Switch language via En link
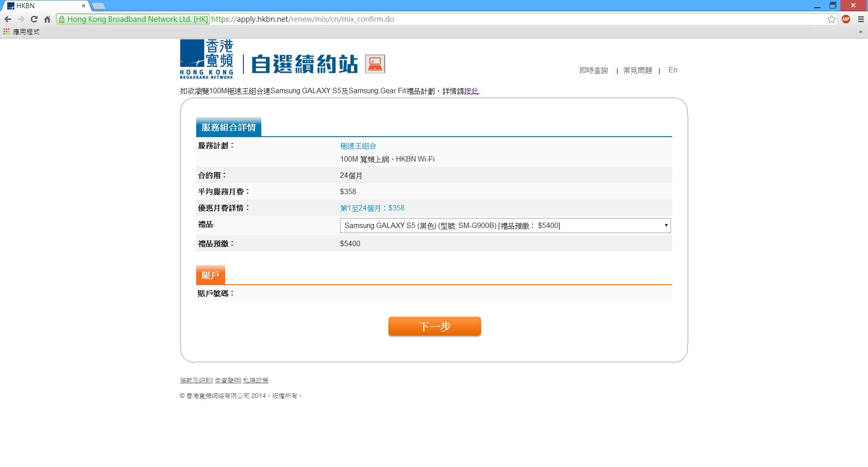This screenshot has height=467, width=868. (673, 70)
